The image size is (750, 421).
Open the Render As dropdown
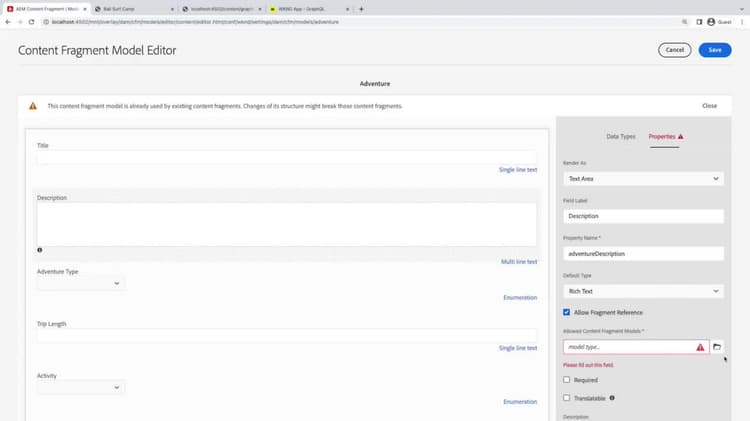point(643,178)
